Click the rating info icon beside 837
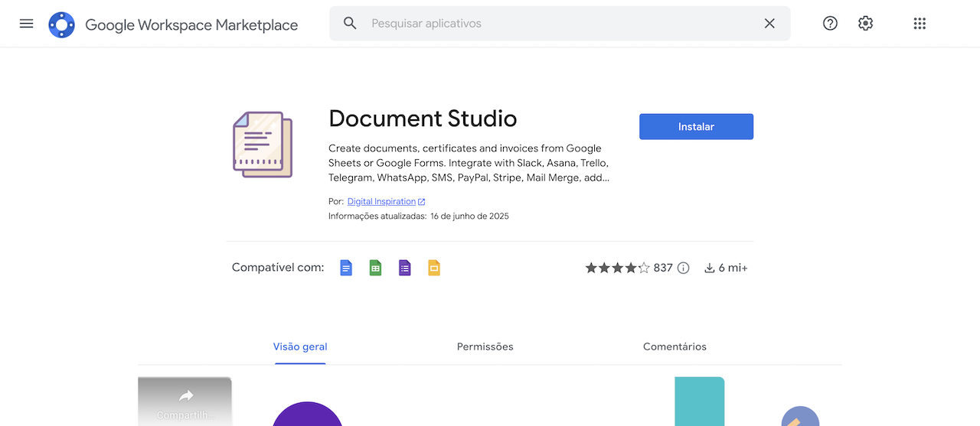980x426 pixels. pos(684,268)
